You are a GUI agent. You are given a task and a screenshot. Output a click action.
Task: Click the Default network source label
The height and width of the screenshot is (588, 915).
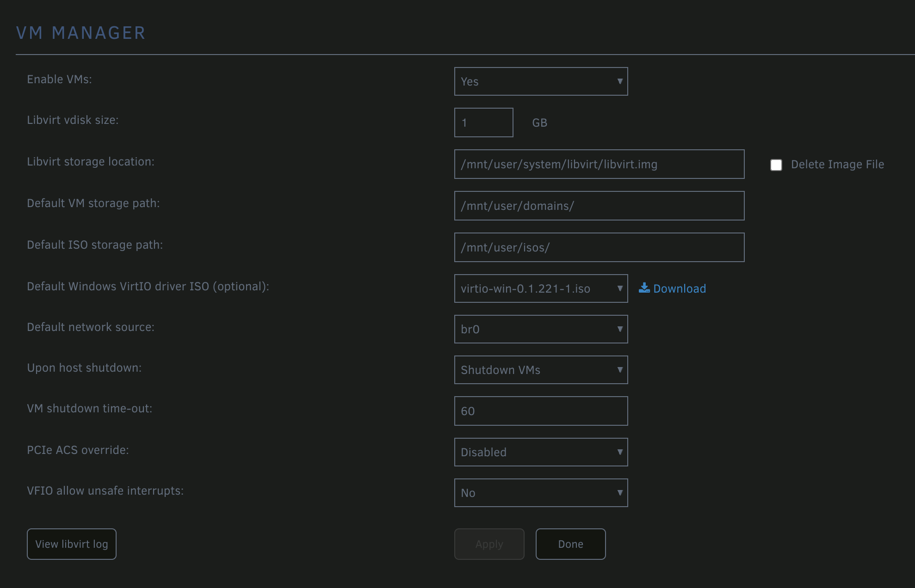point(91,327)
